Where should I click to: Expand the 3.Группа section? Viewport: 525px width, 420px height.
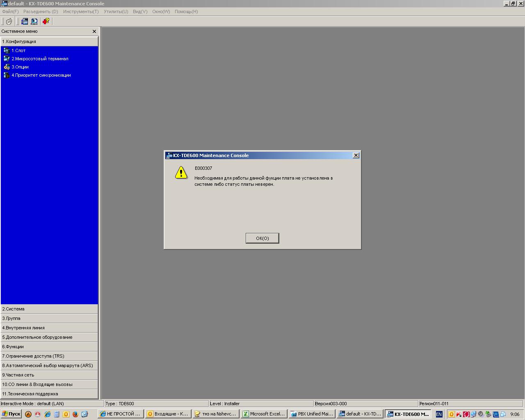[x=49, y=318]
